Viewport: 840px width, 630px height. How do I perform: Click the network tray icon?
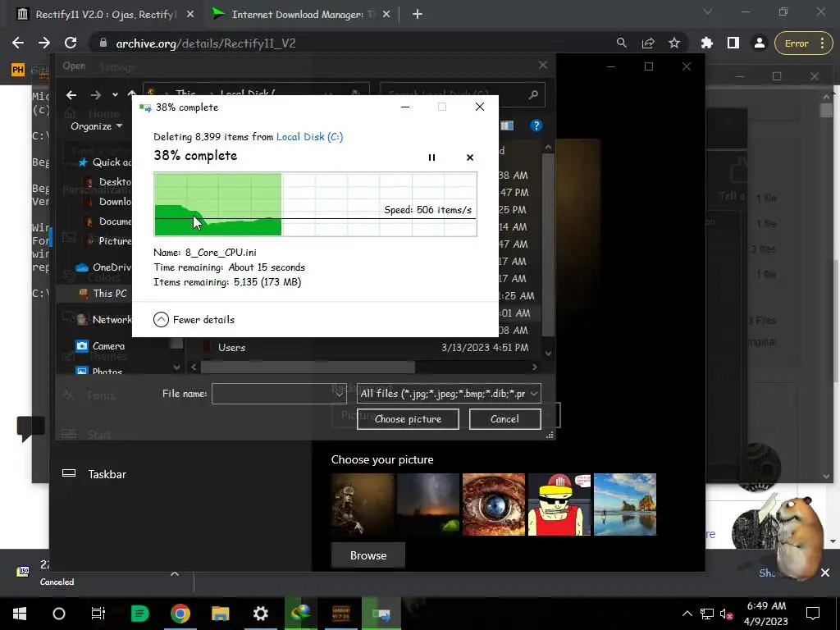(x=707, y=614)
